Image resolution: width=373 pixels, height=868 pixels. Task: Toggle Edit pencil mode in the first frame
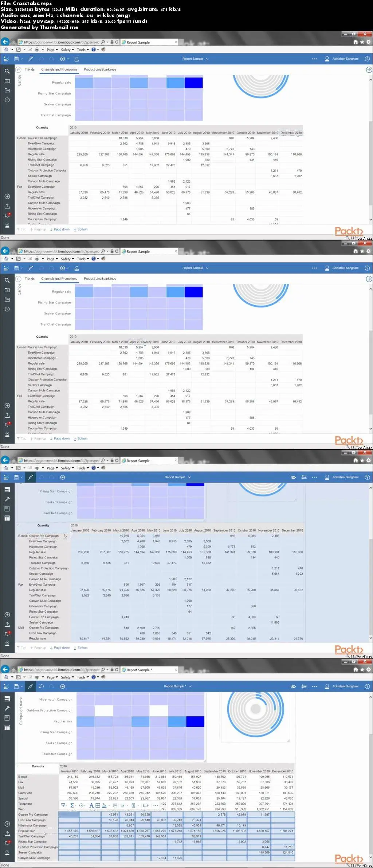click(x=31, y=59)
